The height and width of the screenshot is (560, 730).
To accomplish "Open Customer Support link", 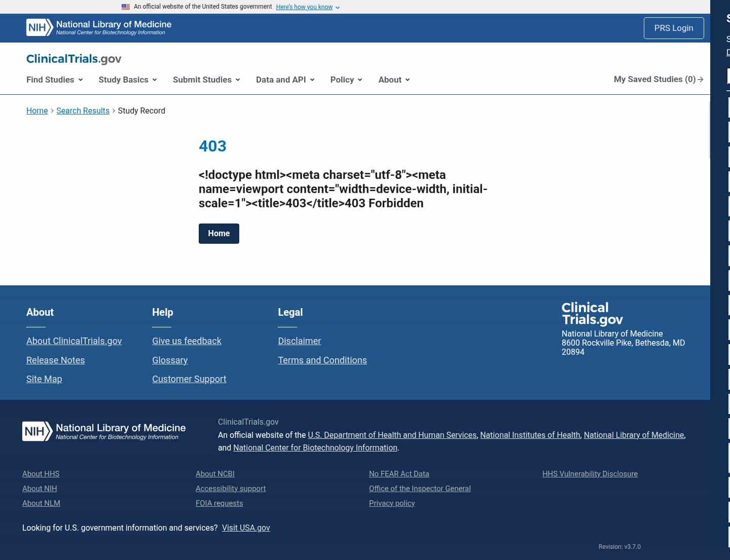I will tap(189, 379).
